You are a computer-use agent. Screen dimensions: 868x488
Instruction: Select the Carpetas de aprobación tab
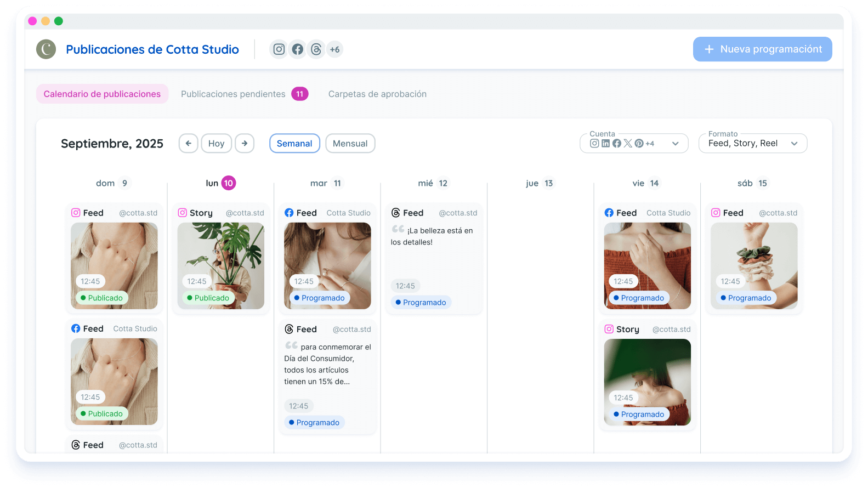(x=377, y=94)
